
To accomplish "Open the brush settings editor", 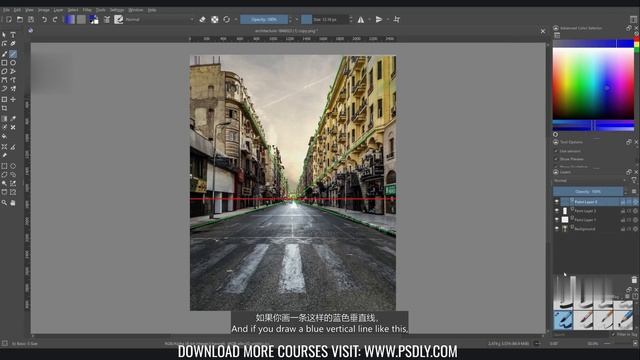I will coord(107,19).
